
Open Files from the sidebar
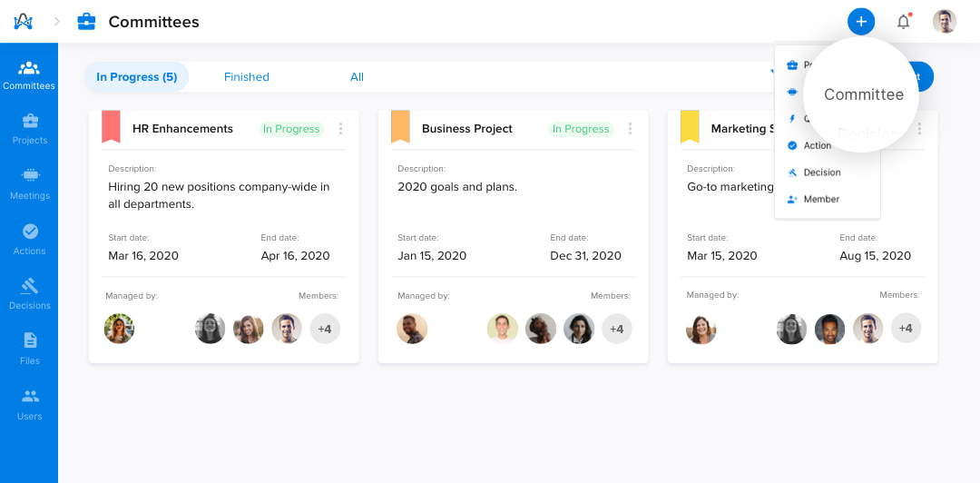(x=29, y=350)
